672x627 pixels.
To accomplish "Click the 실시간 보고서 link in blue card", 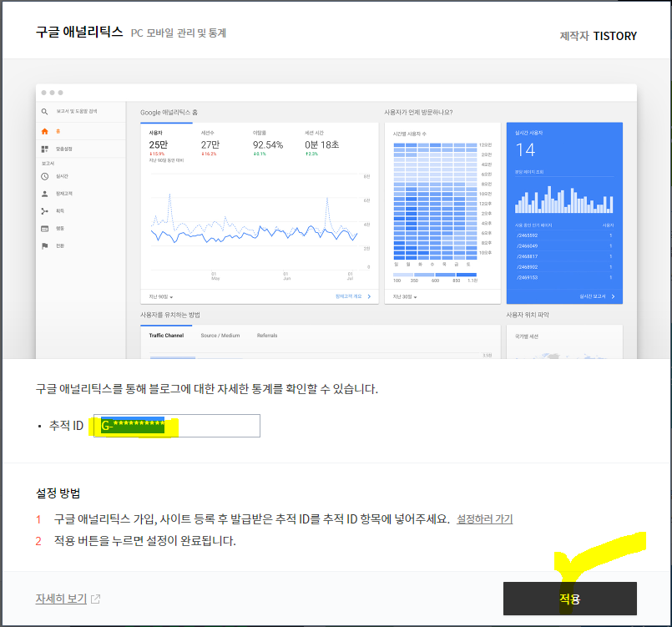I will pos(597,296).
